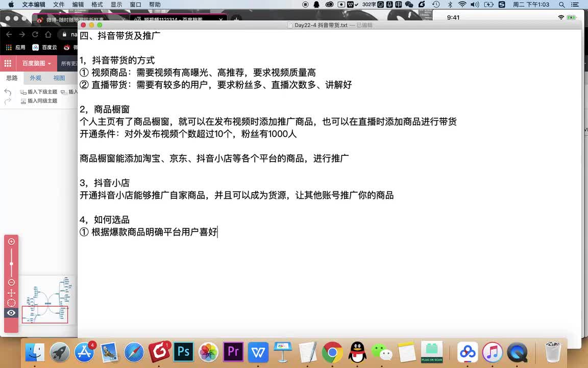Image resolution: width=588 pixels, height=368 pixels.
Task: Open Wi-Fi menu in menu bar
Action: 462,5
